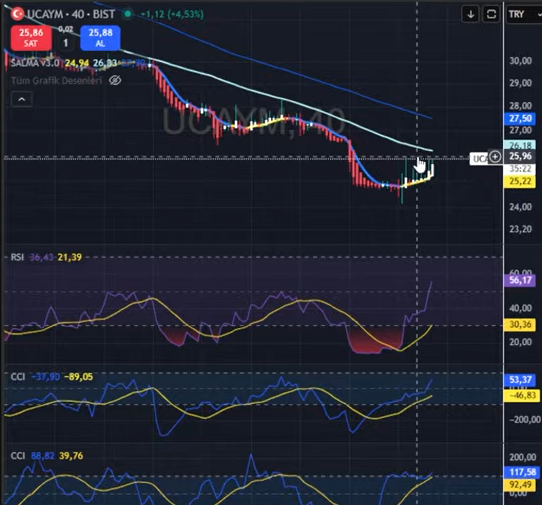Click the plus icon on the price axis
Viewport: 542px width, 505px height.
point(495,157)
